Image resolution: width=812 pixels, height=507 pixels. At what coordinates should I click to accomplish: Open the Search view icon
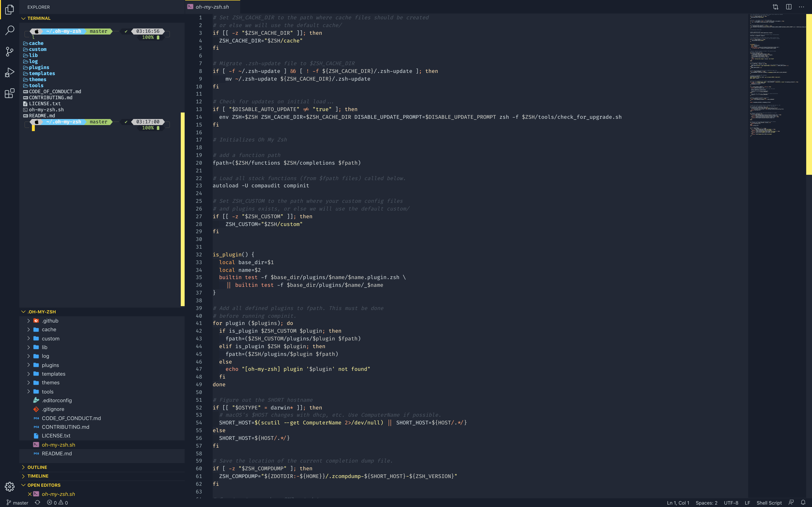10,30
